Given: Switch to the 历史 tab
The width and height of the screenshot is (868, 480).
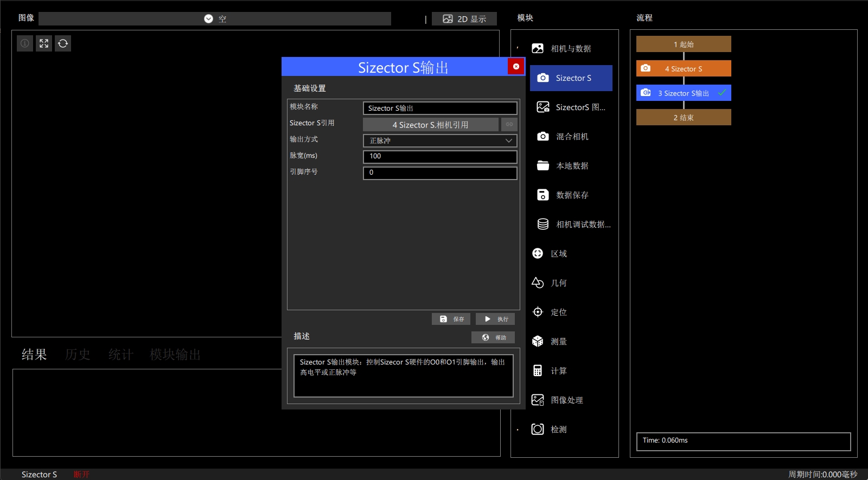Looking at the screenshot, I should 78,355.
